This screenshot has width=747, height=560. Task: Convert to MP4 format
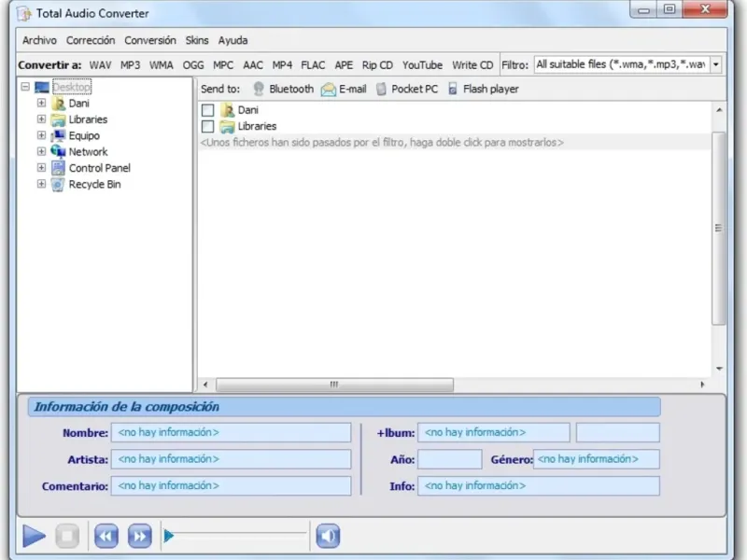282,65
